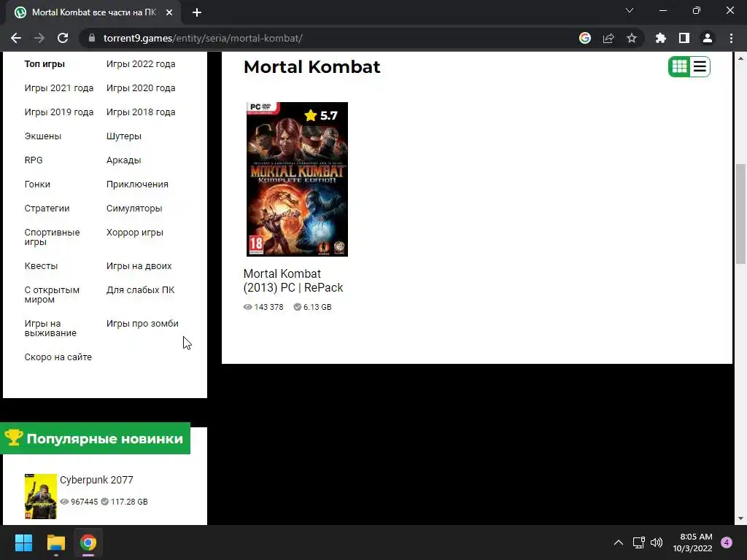Switch to list view layout
Viewport: 747px width, 560px height.
(700, 66)
